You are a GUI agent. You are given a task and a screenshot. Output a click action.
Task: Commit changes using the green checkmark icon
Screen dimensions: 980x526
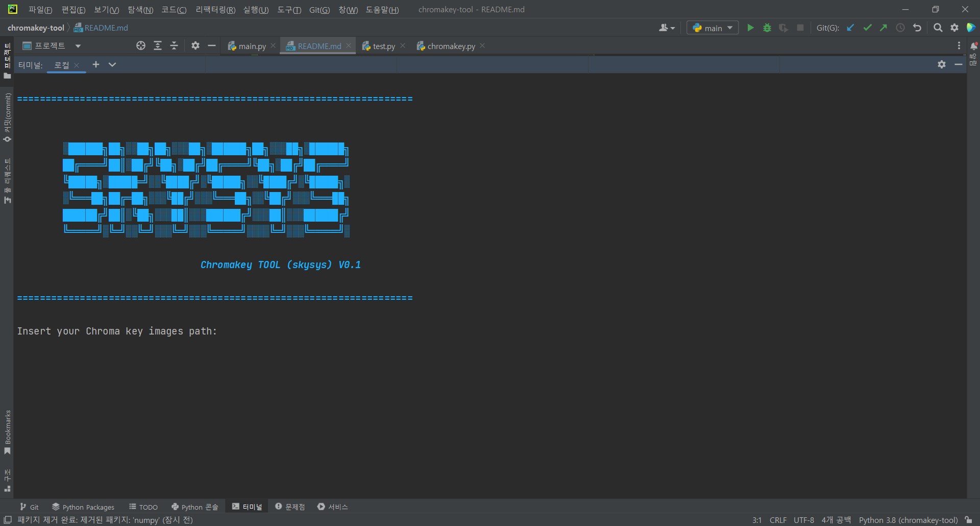(x=867, y=28)
